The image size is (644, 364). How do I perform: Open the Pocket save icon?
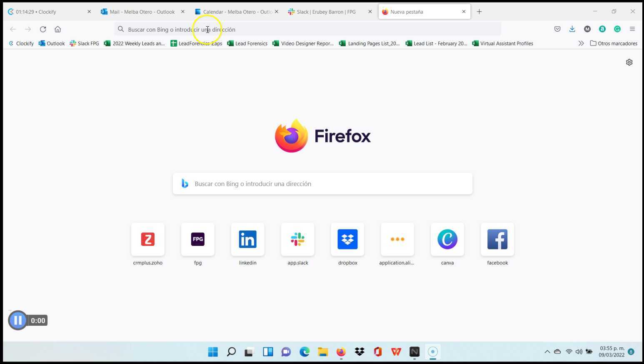[x=557, y=29]
